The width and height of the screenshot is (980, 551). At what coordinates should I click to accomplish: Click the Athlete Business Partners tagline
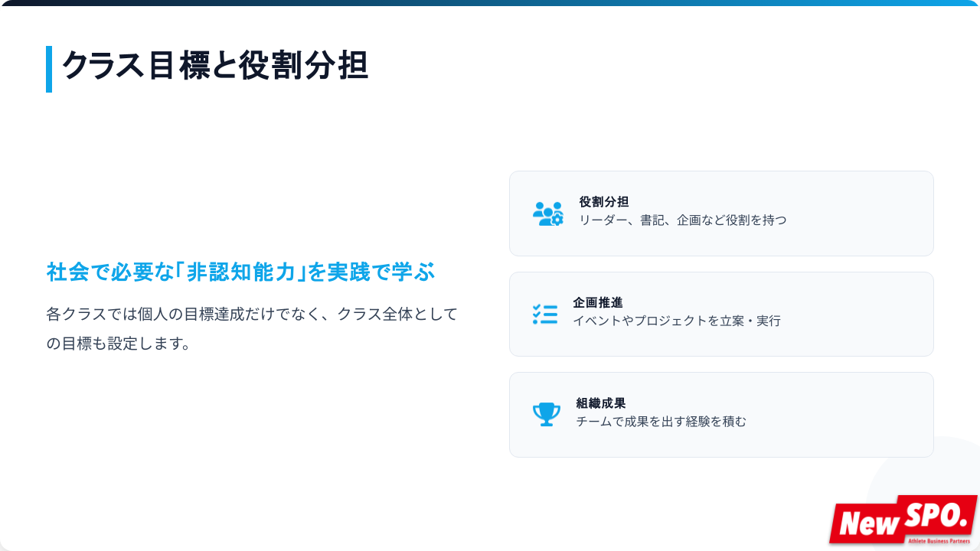[x=939, y=540]
